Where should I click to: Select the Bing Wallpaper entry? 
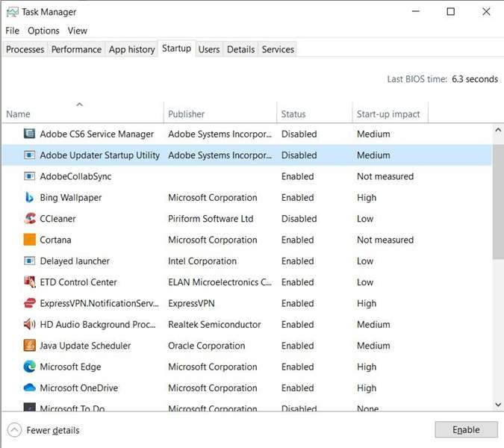point(71,198)
